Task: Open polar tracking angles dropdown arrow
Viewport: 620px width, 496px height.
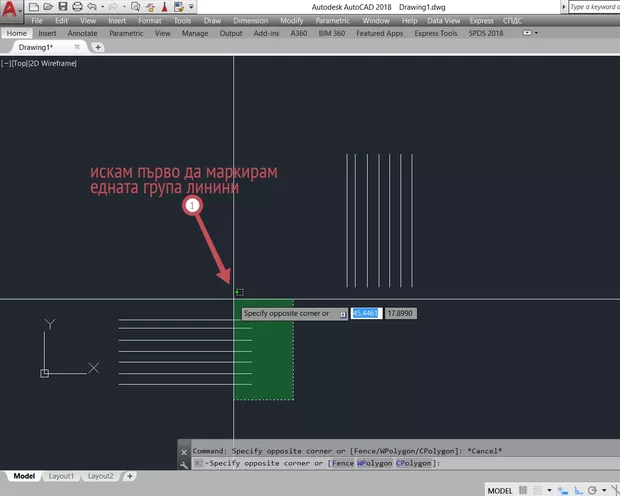Action: [x=604, y=490]
